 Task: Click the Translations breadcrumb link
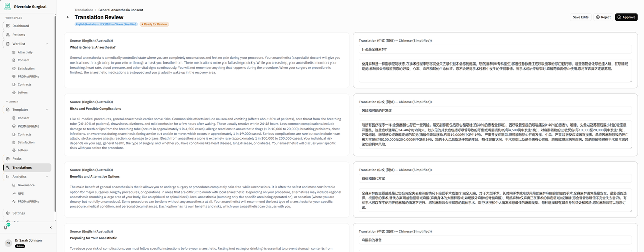click(x=84, y=10)
